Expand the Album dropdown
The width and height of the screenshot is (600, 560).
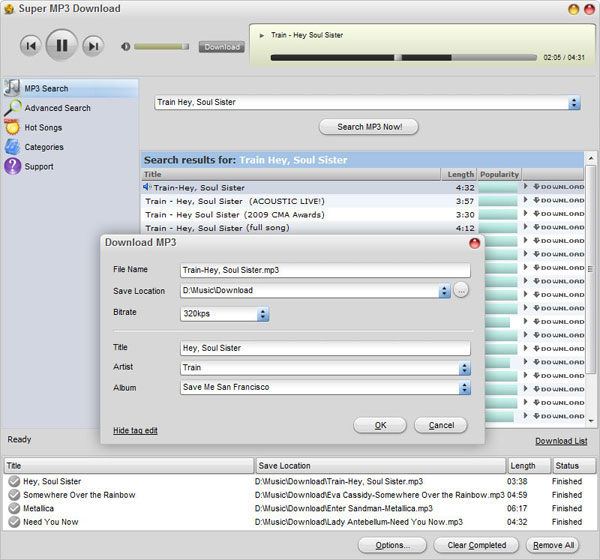[465, 388]
